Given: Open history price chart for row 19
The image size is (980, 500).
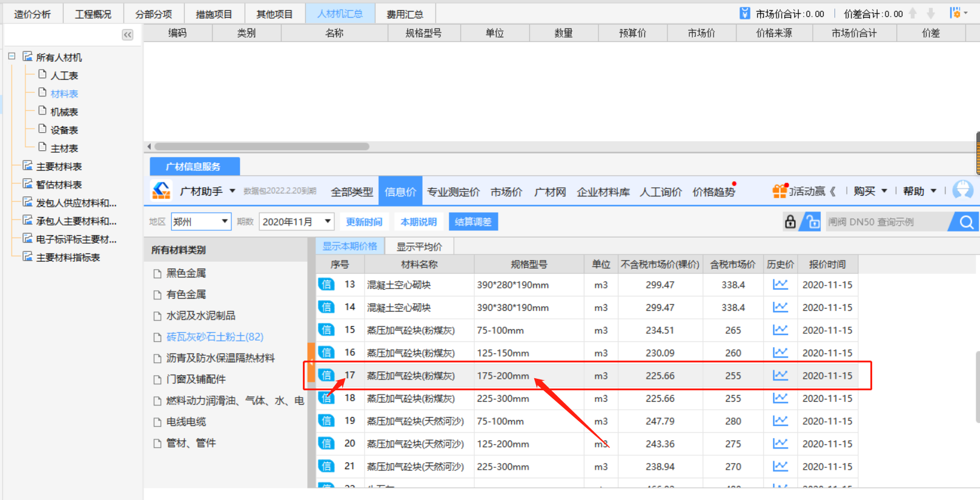Looking at the screenshot, I should 780,421.
